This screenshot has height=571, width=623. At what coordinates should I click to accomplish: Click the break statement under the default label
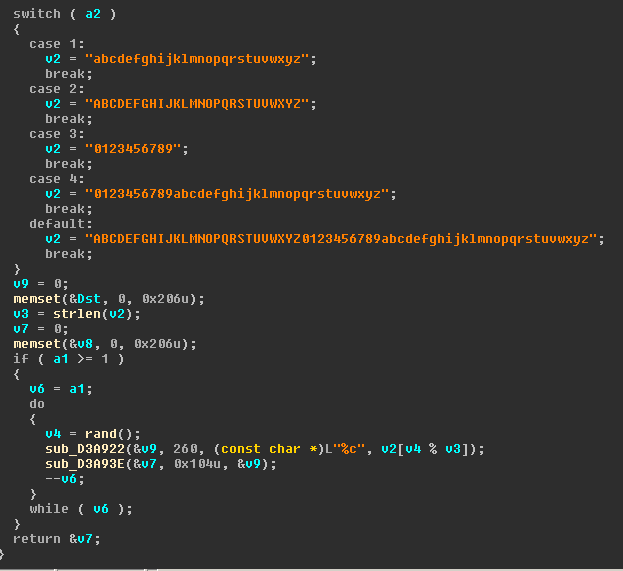69,254
